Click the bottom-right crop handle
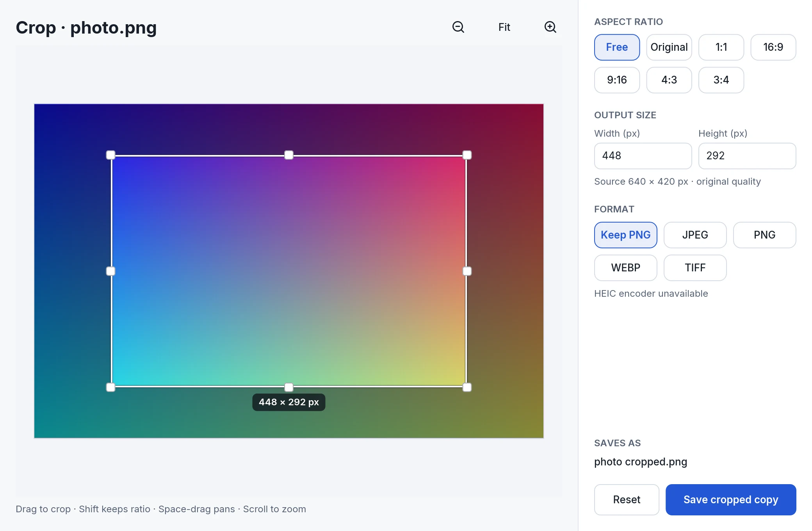This screenshot has height=531, width=812. tap(467, 387)
